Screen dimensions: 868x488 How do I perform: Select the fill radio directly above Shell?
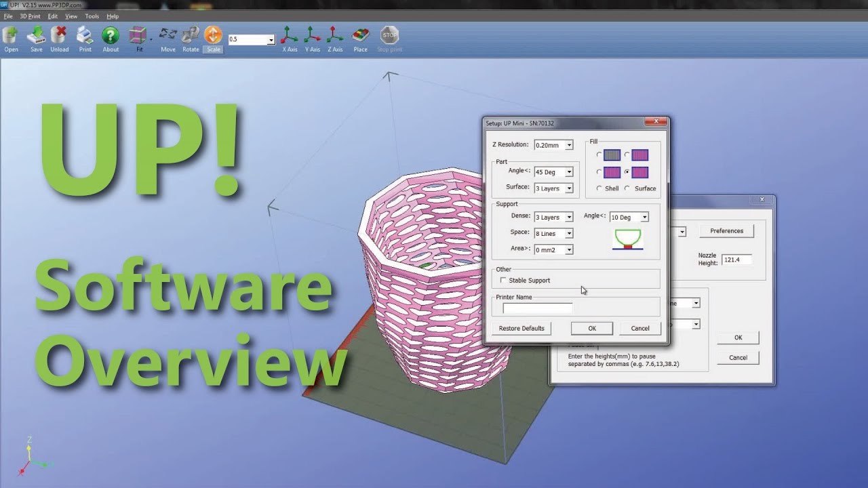click(599, 172)
